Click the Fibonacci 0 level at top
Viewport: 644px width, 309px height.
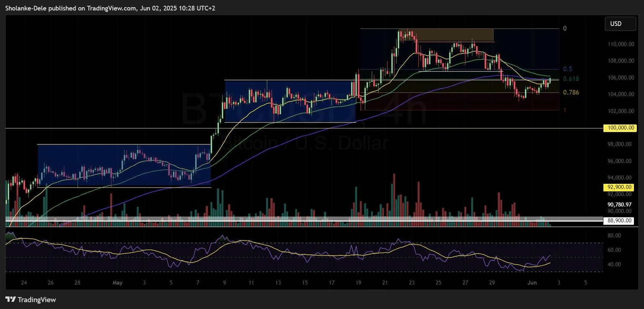click(565, 29)
